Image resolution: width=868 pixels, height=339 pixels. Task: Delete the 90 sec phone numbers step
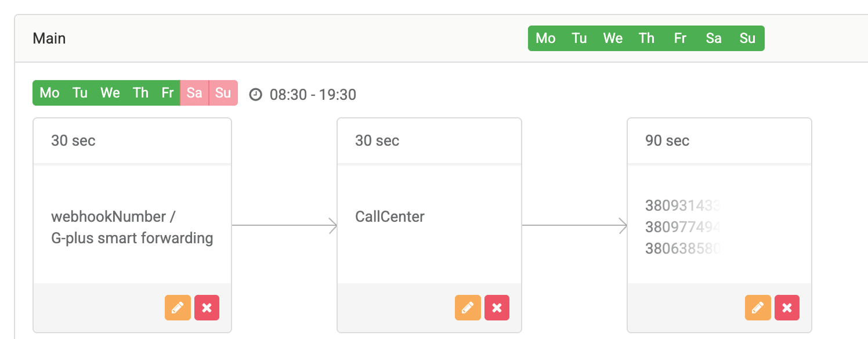click(787, 308)
